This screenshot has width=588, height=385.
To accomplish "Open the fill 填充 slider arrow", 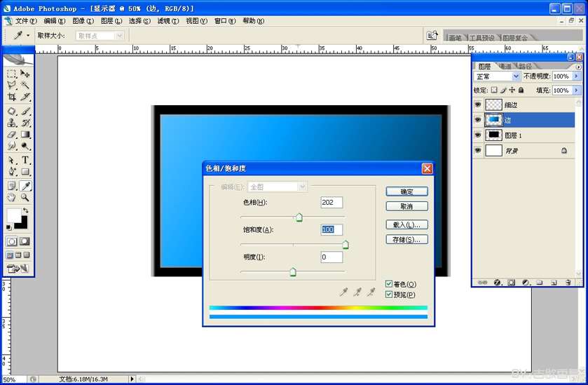I will [576, 90].
